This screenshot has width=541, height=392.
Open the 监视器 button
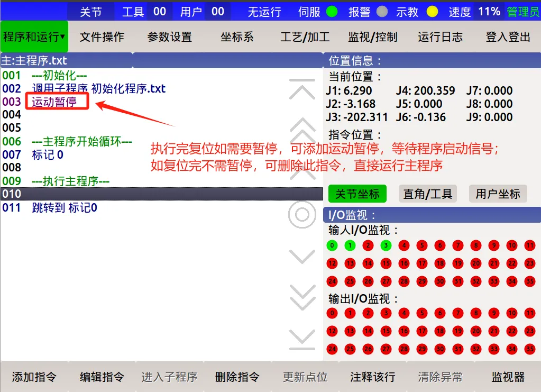click(x=508, y=377)
